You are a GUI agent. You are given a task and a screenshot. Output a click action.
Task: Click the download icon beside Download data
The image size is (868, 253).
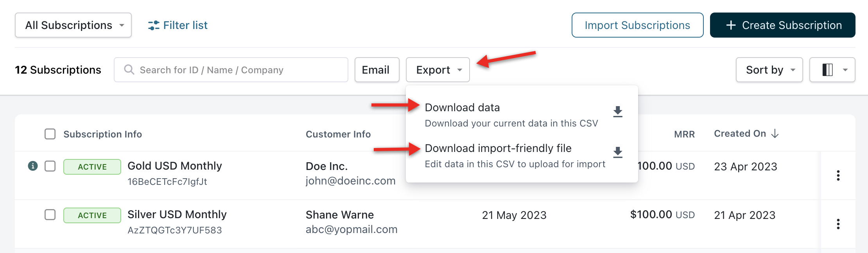pyautogui.click(x=618, y=112)
